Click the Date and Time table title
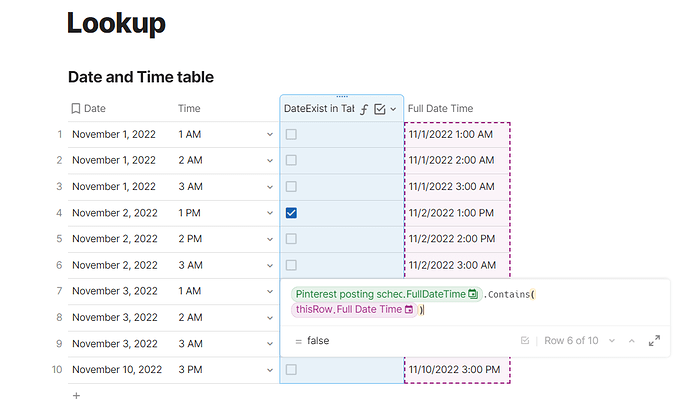690x407 pixels. pyautogui.click(x=141, y=77)
